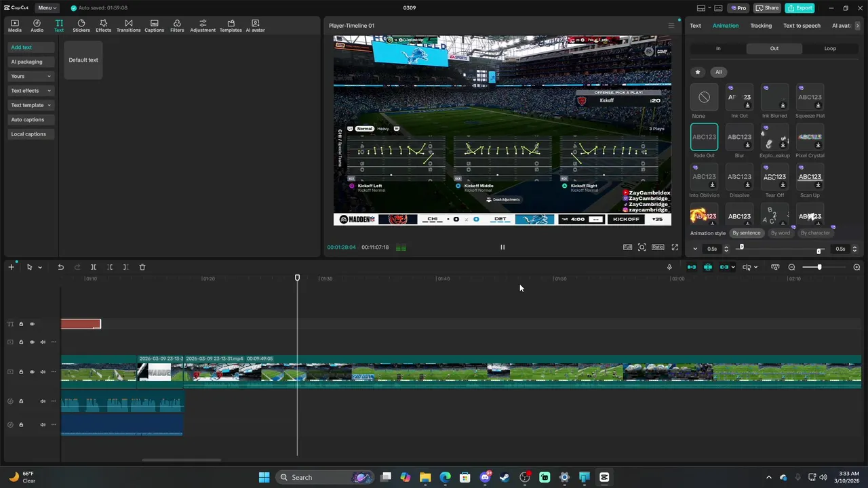The image size is (868, 488).
Task: Toggle auto snapping on timeline
Action: [708, 267]
